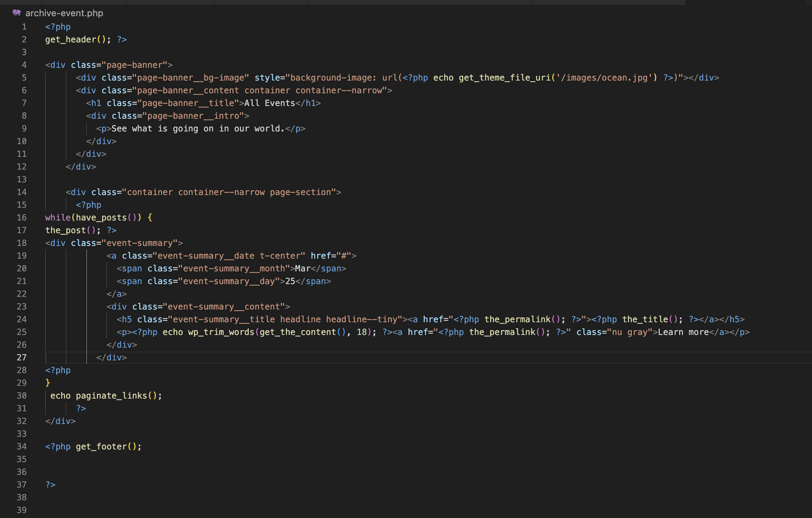Click the archive-event.php breadcrumb label
Image resolution: width=812 pixels, height=518 pixels.
pos(64,13)
